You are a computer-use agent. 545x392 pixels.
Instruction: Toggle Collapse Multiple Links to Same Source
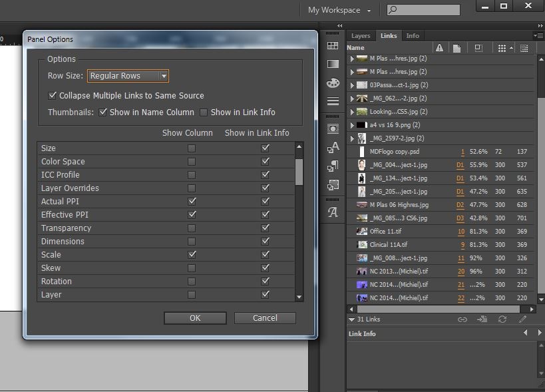(52, 95)
